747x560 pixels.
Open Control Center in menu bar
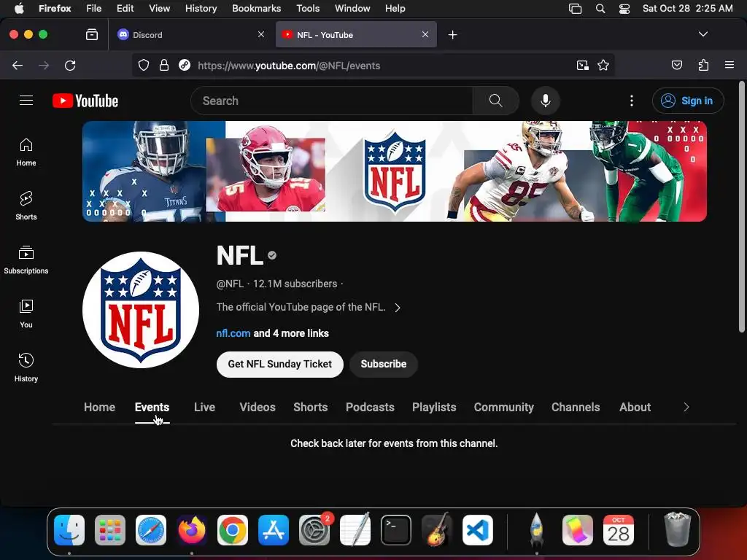pos(624,9)
